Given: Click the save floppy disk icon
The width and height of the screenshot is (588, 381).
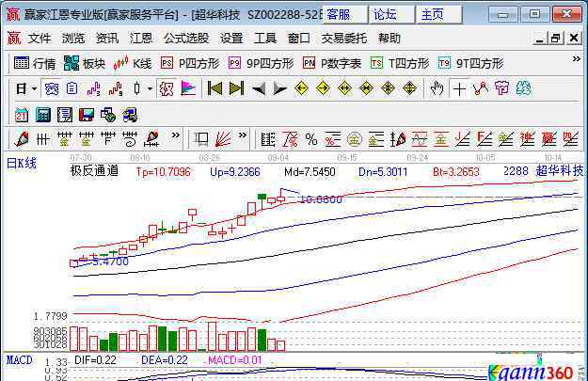Looking at the screenshot, I should [87, 115].
